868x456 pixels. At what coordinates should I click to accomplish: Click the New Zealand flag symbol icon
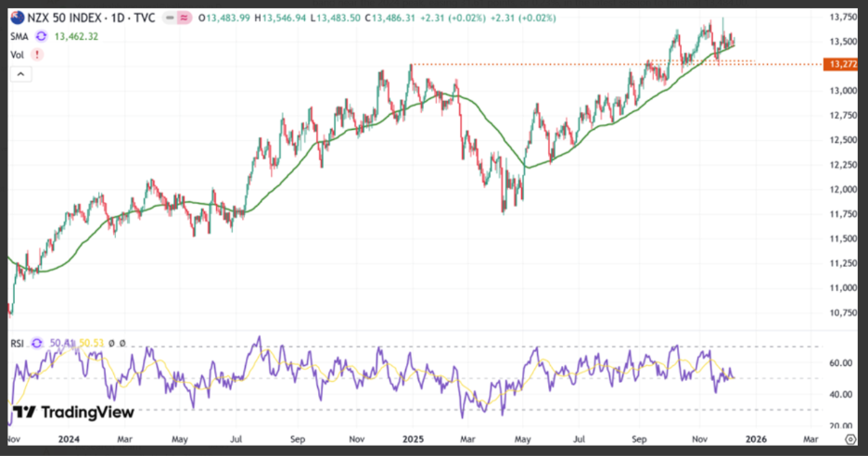(18, 19)
